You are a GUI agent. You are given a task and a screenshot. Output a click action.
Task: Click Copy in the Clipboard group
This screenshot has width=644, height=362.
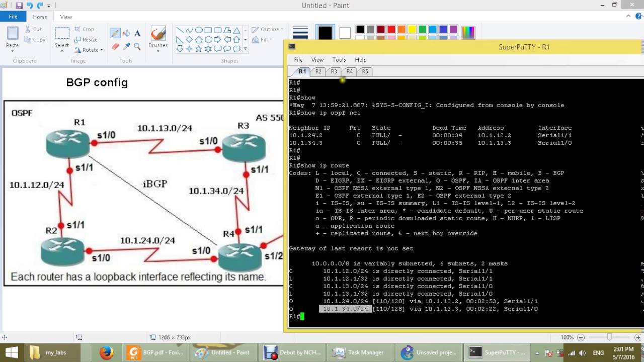coord(35,40)
